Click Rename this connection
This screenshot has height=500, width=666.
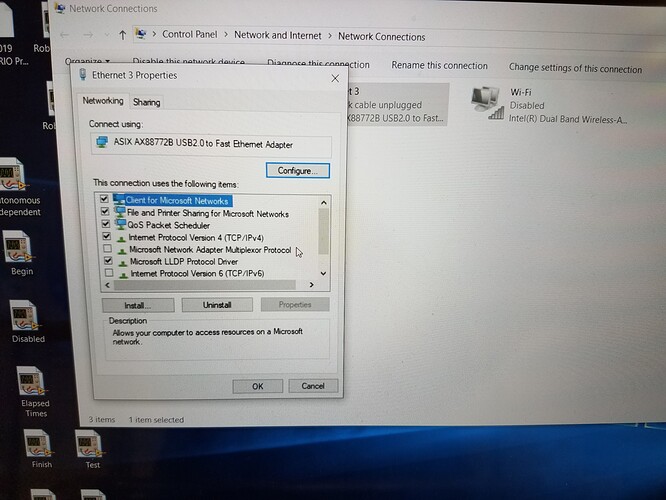point(439,65)
